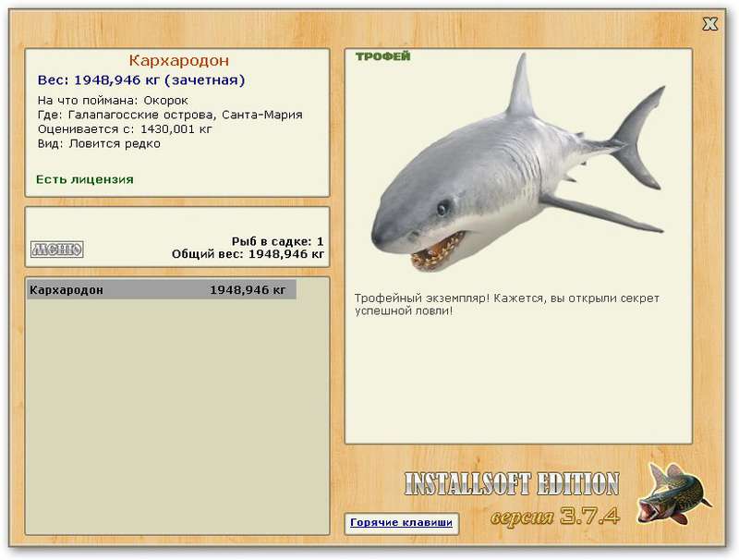
Task: Click the weight line Вес: 1948,946 кг
Action: click(x=141, y=80)
